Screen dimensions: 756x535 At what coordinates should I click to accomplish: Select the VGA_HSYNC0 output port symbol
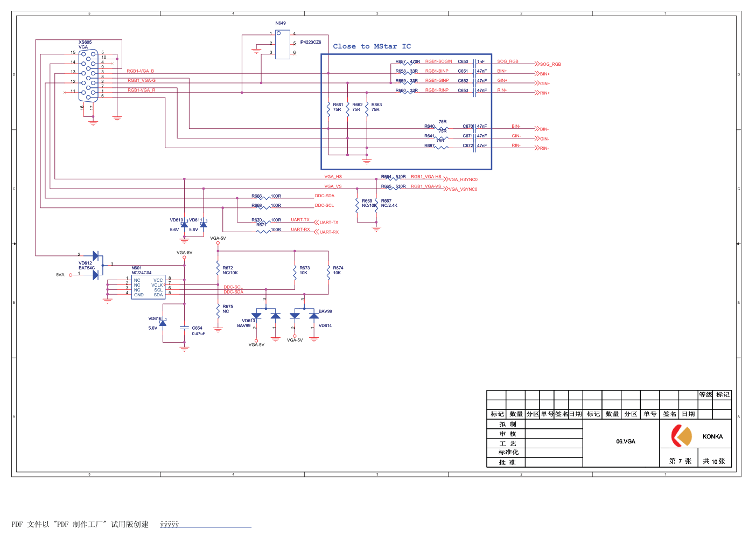(446, 179)
